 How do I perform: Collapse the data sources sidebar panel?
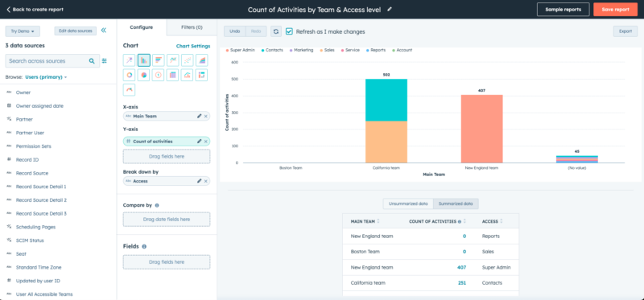tap(104, 31)
